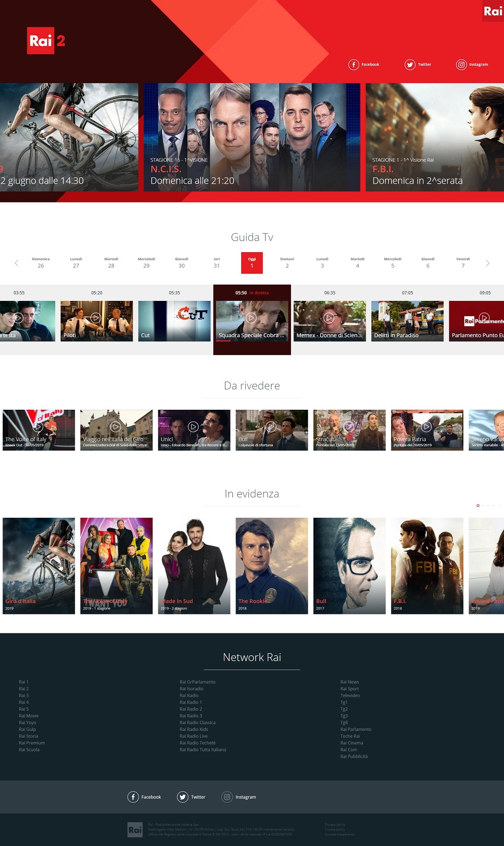Open Rai Radio Tutta Italiana link

tap(203, 749)
